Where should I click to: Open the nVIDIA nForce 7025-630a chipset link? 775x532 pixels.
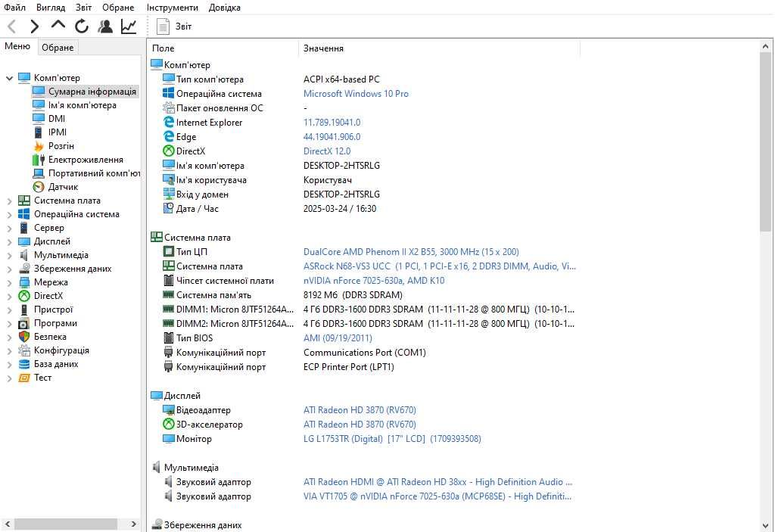point(374,280)
